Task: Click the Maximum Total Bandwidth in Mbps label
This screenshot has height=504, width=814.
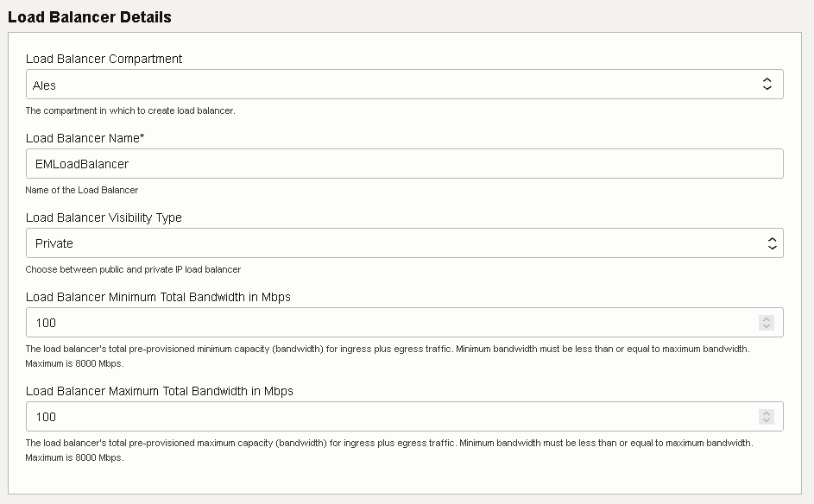Action: click(x=160, y=391)
